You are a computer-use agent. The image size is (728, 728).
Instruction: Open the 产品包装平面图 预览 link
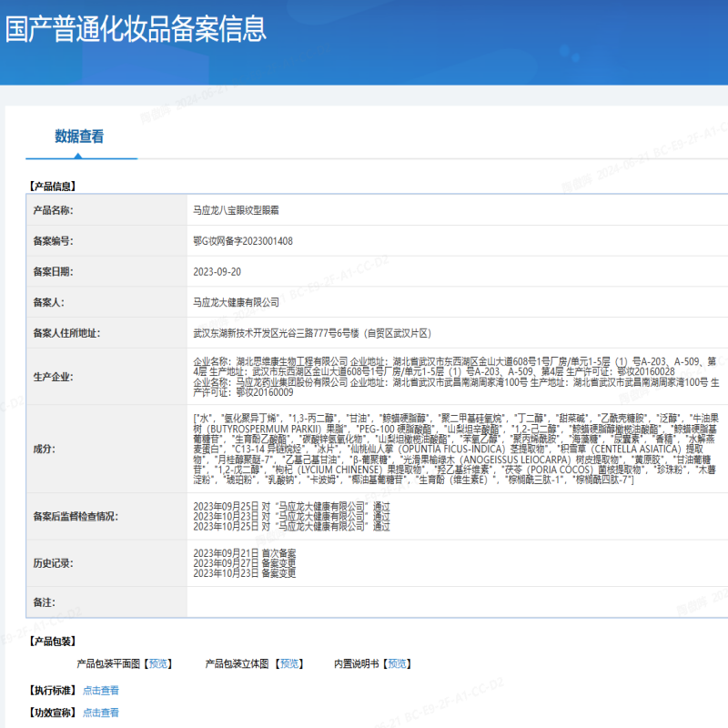157,662
